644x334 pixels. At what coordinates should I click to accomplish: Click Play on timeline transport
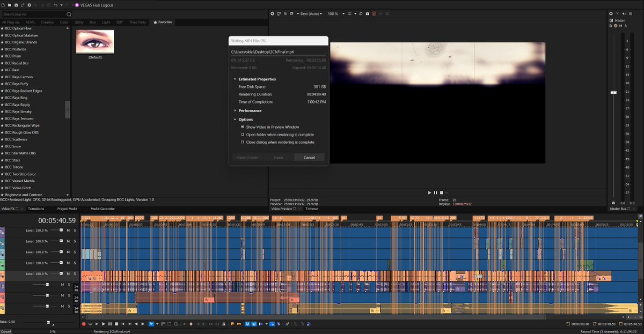point(104,324)
